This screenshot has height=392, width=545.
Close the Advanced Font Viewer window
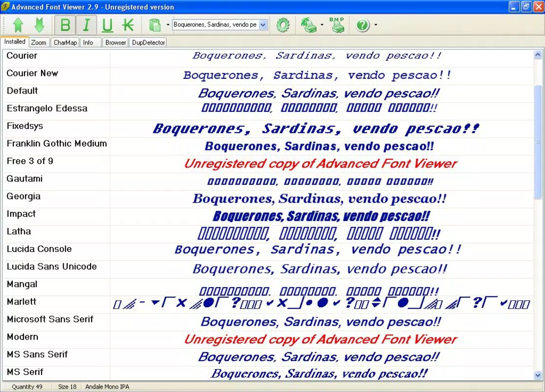pos(539,6)
